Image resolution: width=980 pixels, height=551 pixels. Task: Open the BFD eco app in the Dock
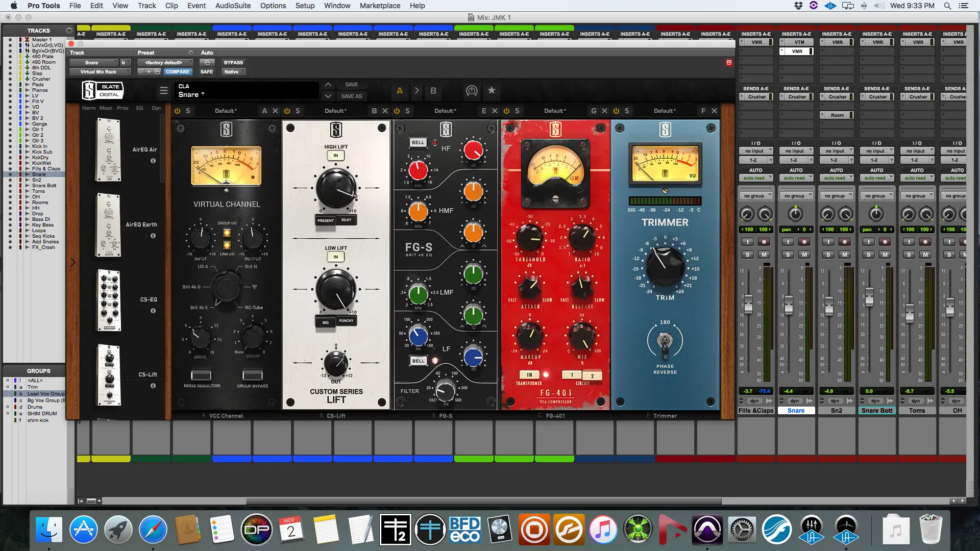pyautogui.click(x=464, y=530)
